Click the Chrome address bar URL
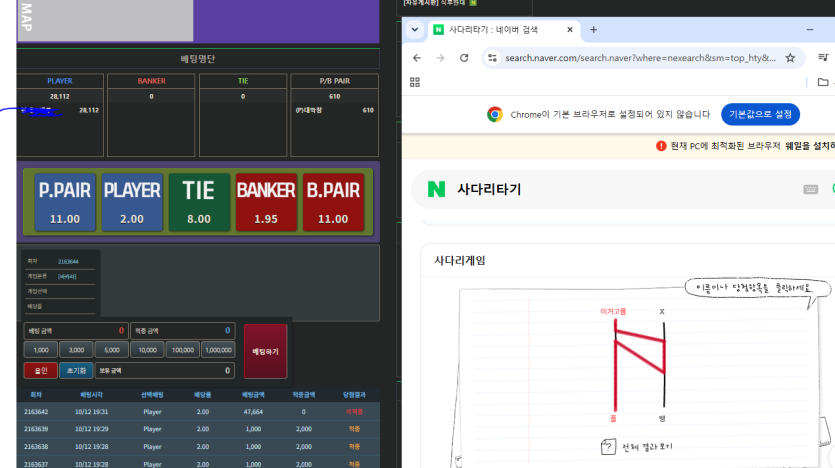 click(640, 58)
